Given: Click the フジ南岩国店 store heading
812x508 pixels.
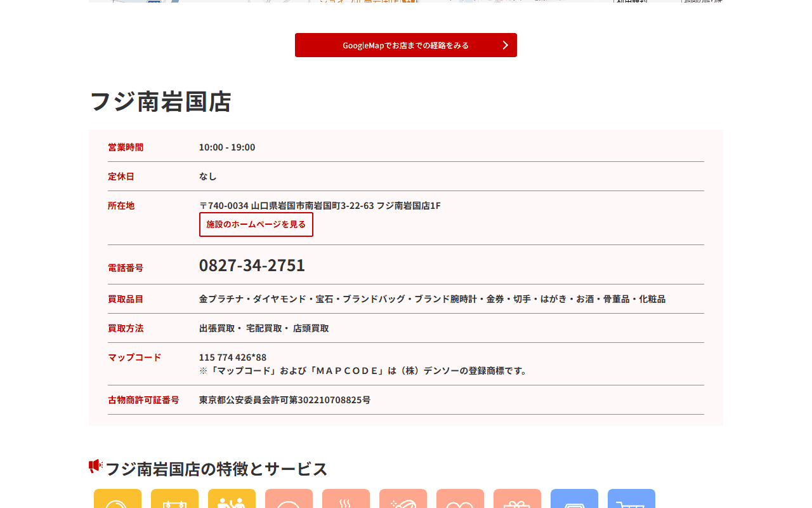Looking at the screenshot, I should tap(160, 102).
